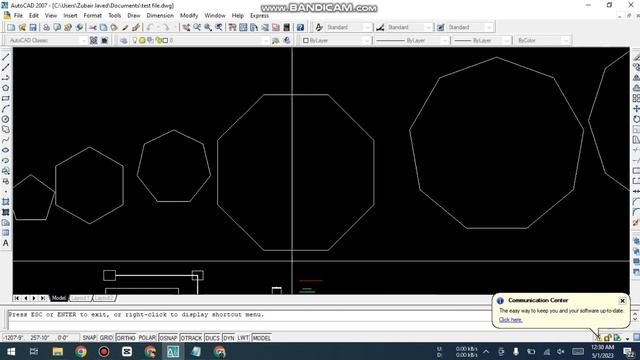
Task: Select the Revision Cloud tool
Action: click(x=6, y=129)
